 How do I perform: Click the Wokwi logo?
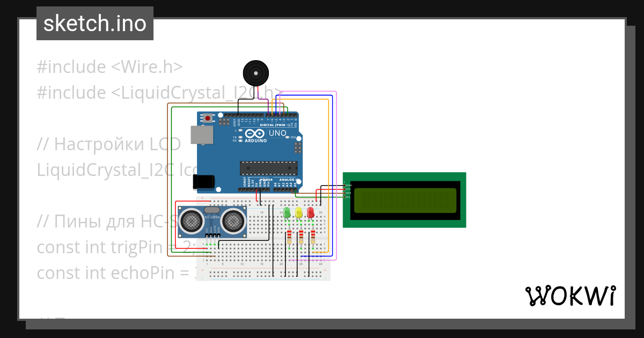570,295
